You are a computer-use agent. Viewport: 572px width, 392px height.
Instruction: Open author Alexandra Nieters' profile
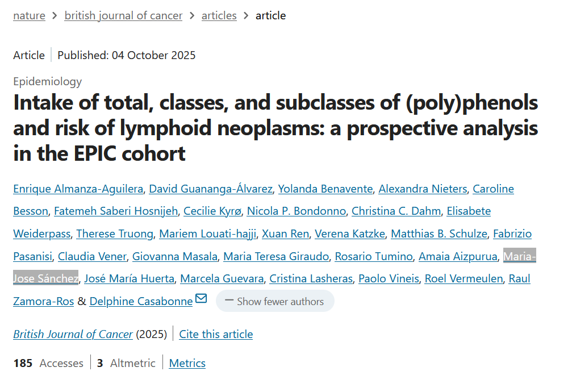(423, 189)
